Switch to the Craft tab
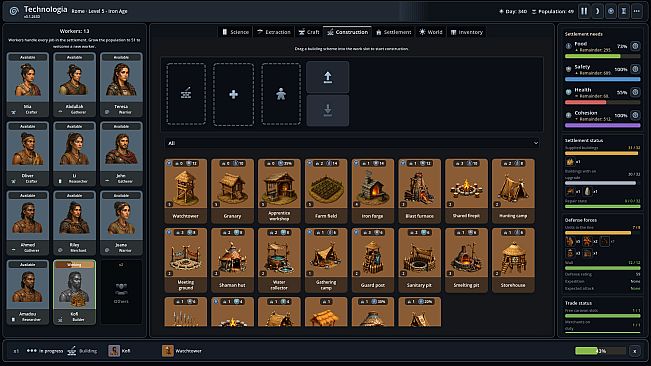This screenshot has width=651, height=366. [309, 32]
